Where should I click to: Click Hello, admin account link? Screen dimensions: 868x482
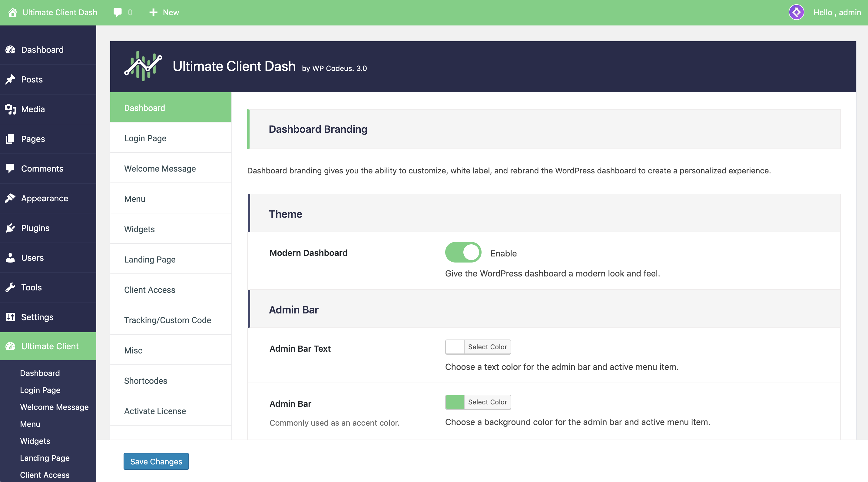(837, 12)
